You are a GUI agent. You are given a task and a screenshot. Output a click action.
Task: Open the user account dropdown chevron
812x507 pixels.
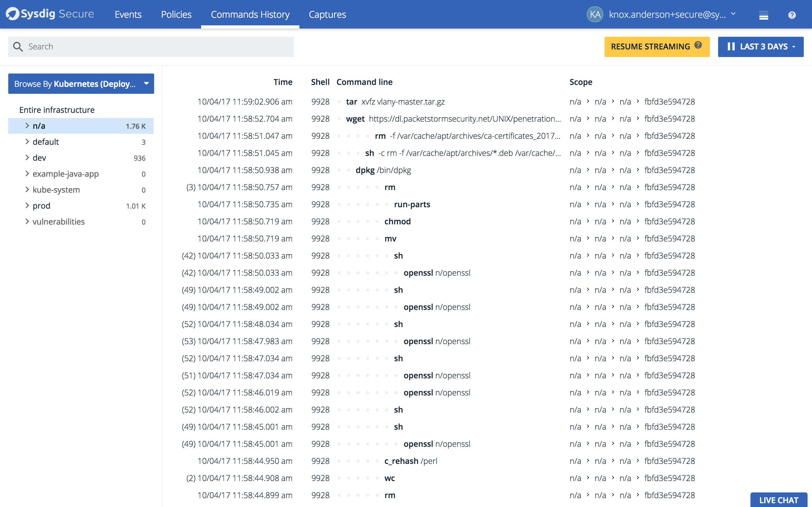pos(733,15)
